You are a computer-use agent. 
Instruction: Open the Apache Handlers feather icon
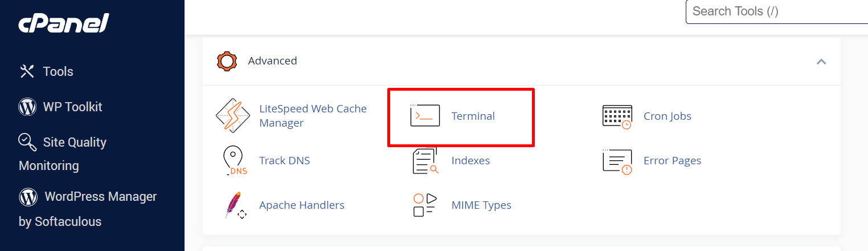tap(234, 205)
